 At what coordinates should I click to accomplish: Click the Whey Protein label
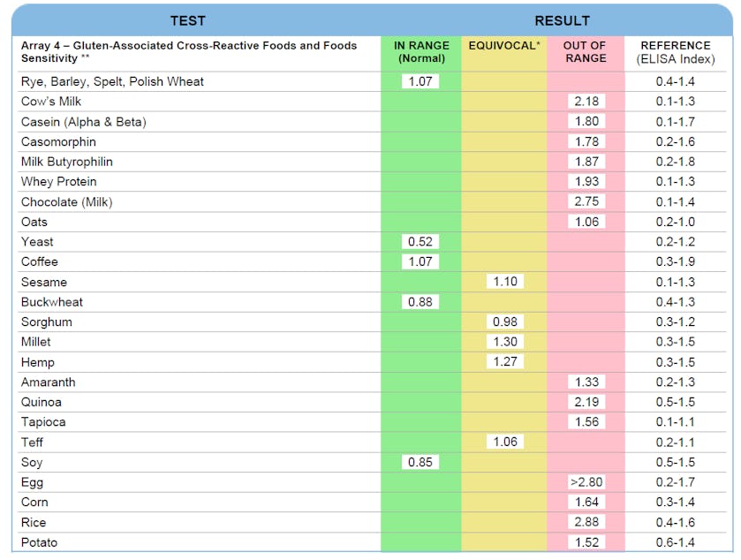click(59, 181)
